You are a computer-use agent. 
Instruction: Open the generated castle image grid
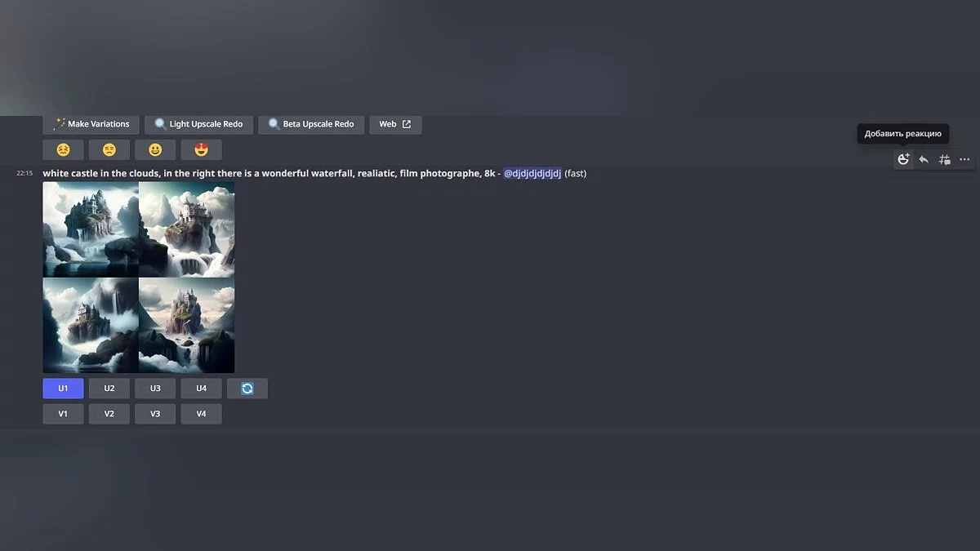tap(139, 278)
